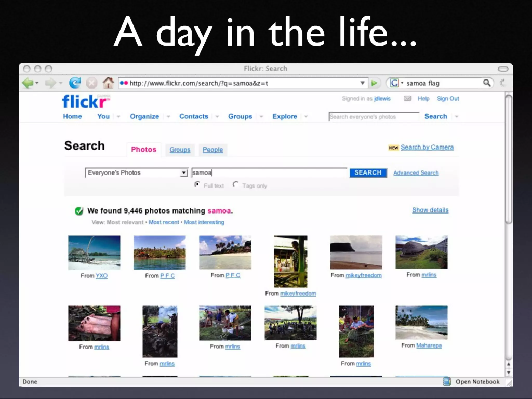Viewport: 532px width, 399px height.
Task: Click the Reload page icon
Action: click(x=75, y=83)
